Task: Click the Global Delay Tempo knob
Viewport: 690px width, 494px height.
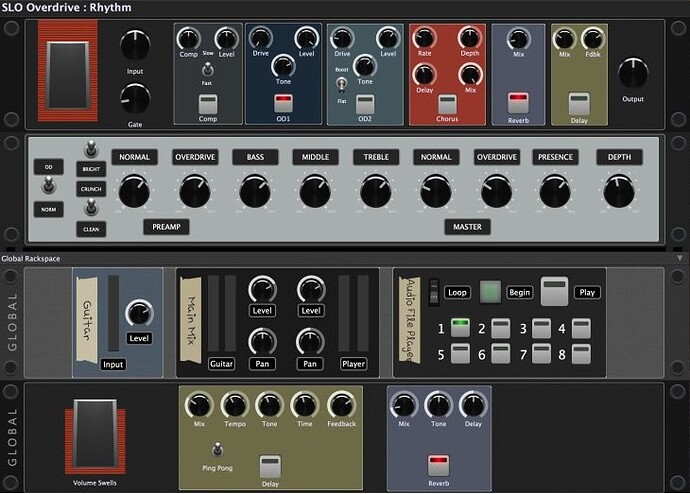Action: pyautogui.click(x=235, y=405)
